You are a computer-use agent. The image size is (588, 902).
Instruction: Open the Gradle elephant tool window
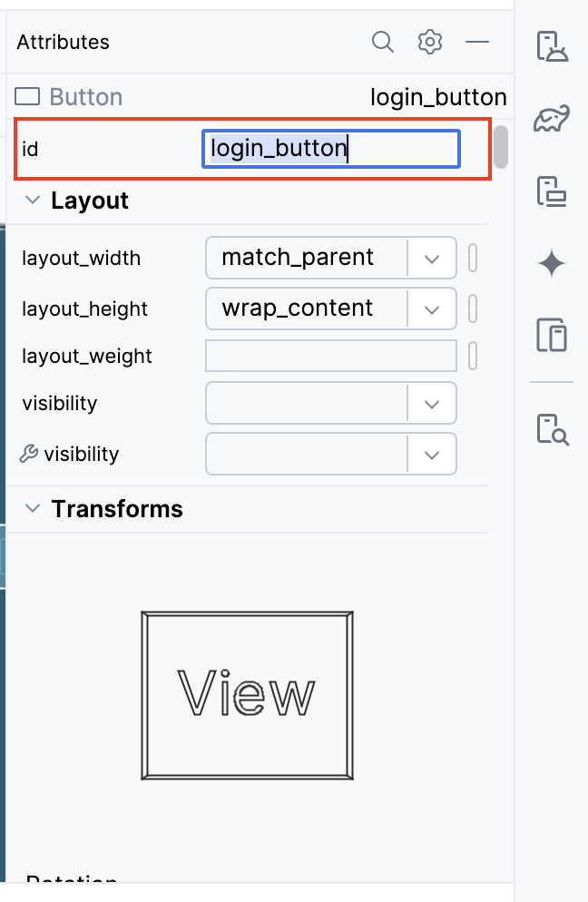(552, 118)
